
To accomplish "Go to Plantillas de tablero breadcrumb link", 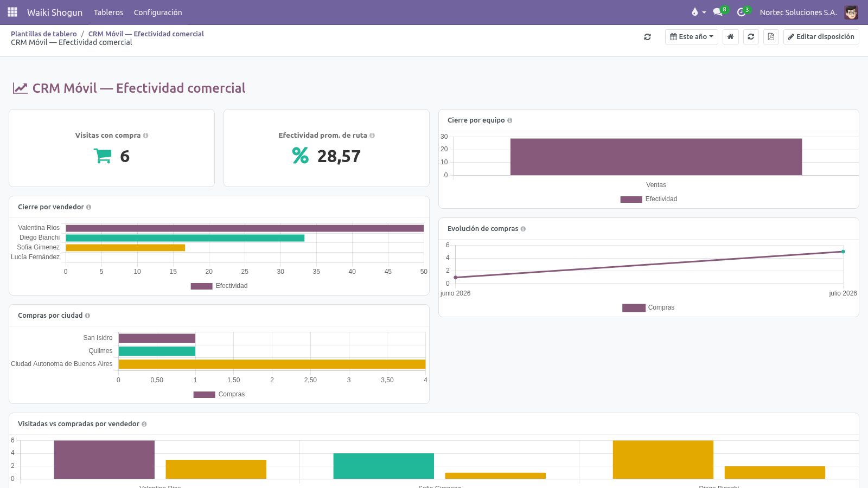I will coord(44,34).
